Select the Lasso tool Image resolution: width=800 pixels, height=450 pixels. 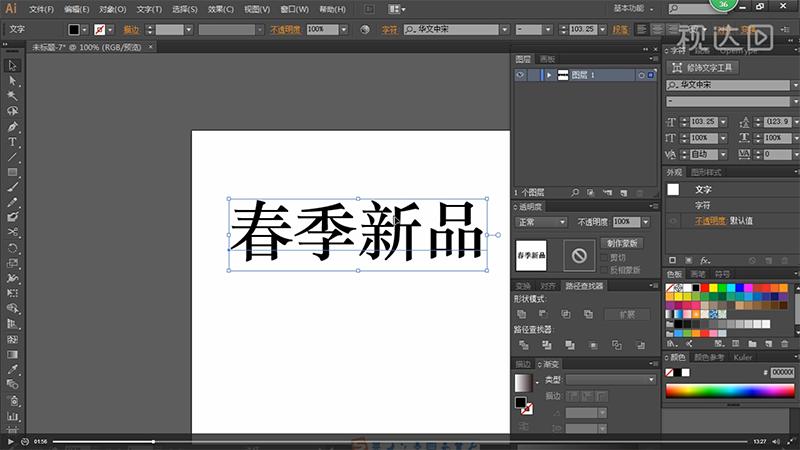point(12,111)
